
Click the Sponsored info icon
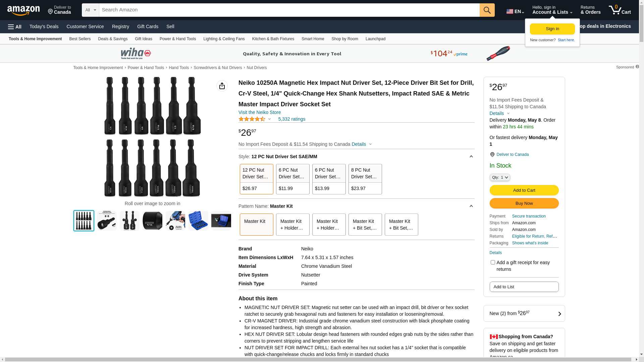pyautogui.click(x=637, y=67)
